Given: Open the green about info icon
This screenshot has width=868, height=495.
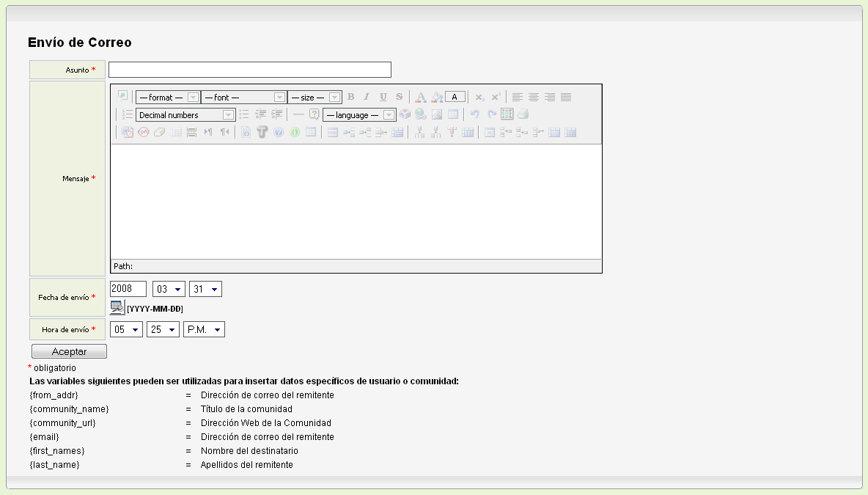Looking at the screenshot, I should tap(295, 132).
